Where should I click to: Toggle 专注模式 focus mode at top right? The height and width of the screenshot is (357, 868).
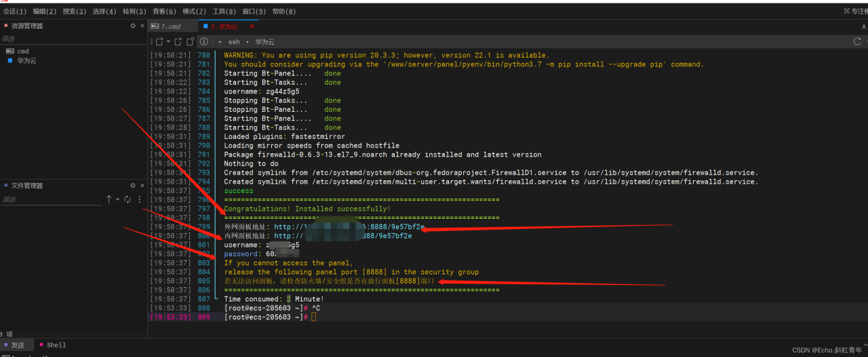point(854,11)
